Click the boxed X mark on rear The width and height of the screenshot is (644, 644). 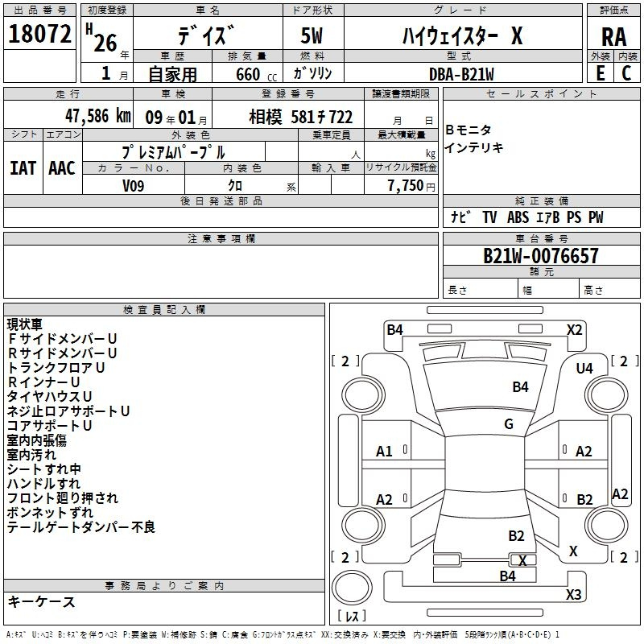[522, 559]
